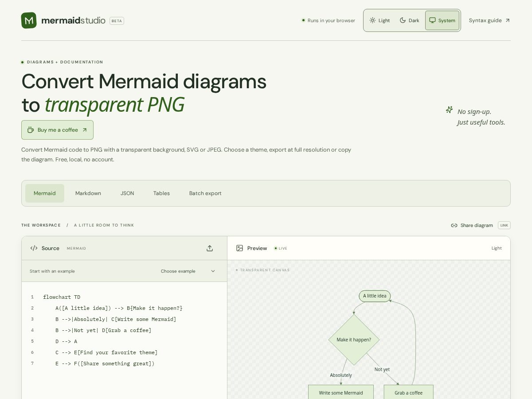Click code line 7 'Share something great'
Viewport: 532px width, 399px height.
point(105,364)
